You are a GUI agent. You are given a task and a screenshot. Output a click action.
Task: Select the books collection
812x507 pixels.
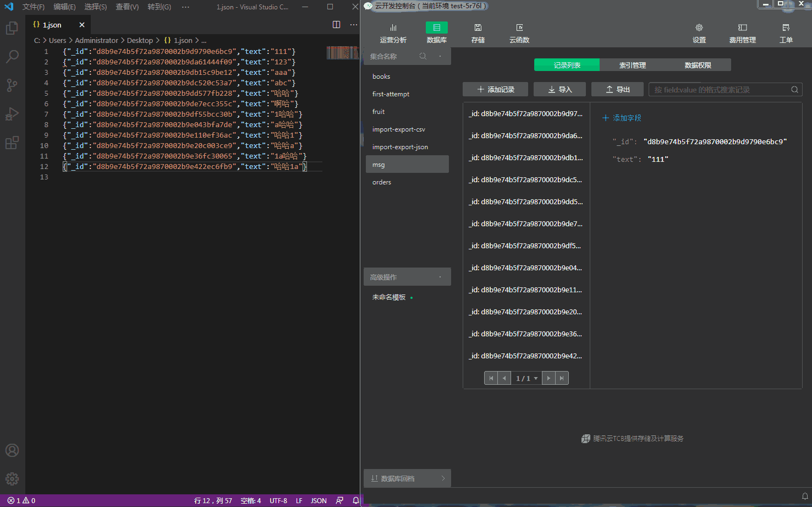[x=407, y=77]
